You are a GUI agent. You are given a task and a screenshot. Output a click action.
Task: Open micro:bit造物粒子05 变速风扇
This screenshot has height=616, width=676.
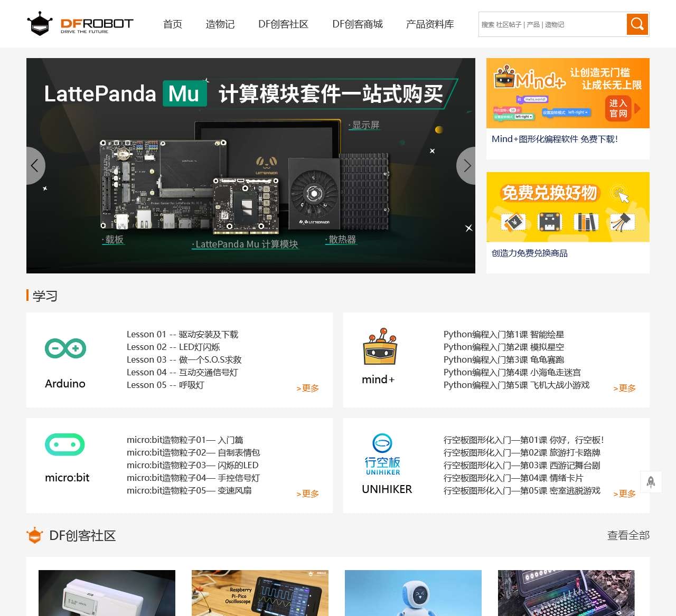[x=189, y=490]
